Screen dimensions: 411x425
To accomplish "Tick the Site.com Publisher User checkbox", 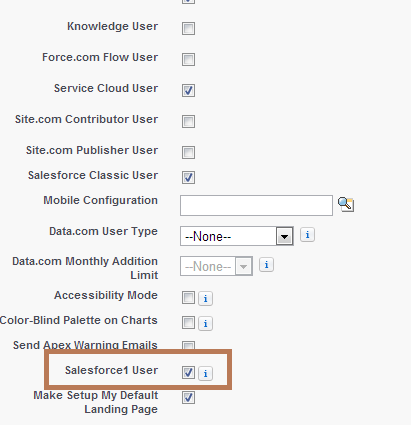I will click(x=188, y=152).
